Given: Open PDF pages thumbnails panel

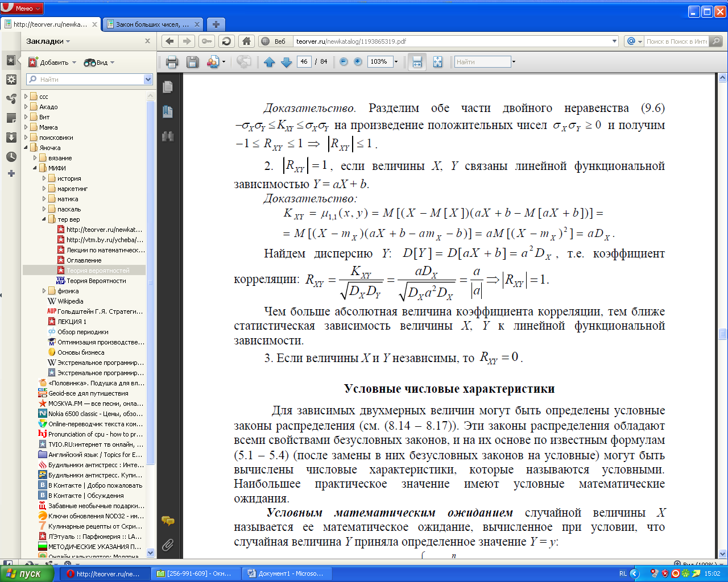Looking at the screenshot, I should (168, 87).
